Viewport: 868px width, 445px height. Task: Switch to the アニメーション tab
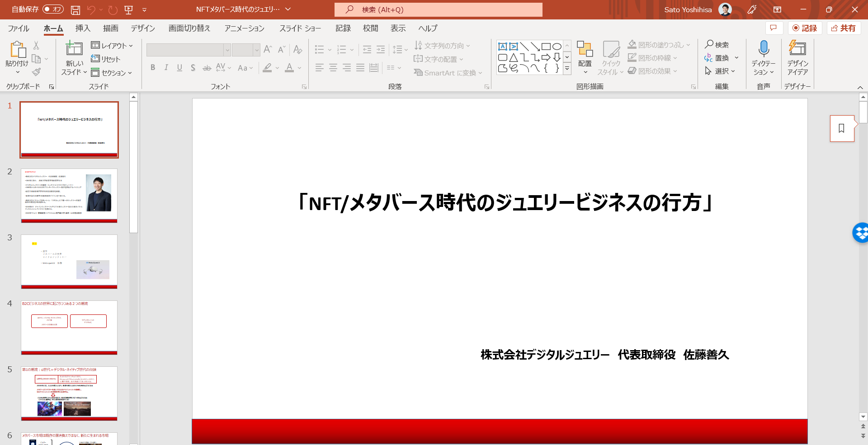pyautogui.click(x=244, y=28)
